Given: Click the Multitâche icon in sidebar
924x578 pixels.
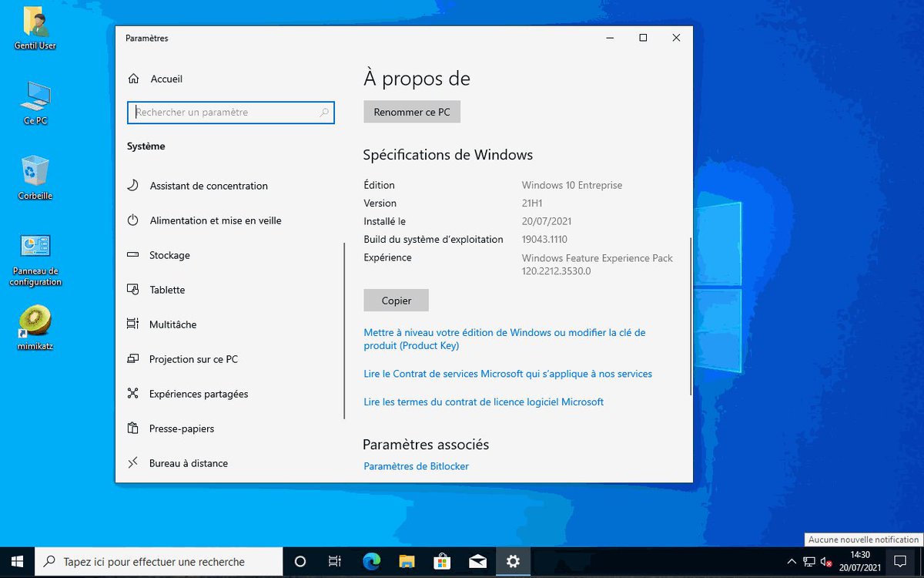Looking at the screenshot, I should 133,324.
